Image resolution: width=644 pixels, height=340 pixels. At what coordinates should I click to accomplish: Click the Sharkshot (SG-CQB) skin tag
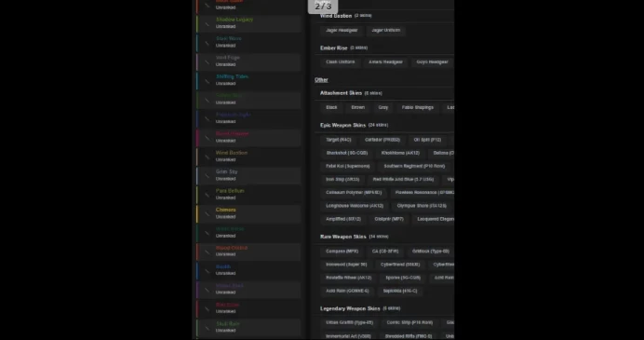[346, 154]
